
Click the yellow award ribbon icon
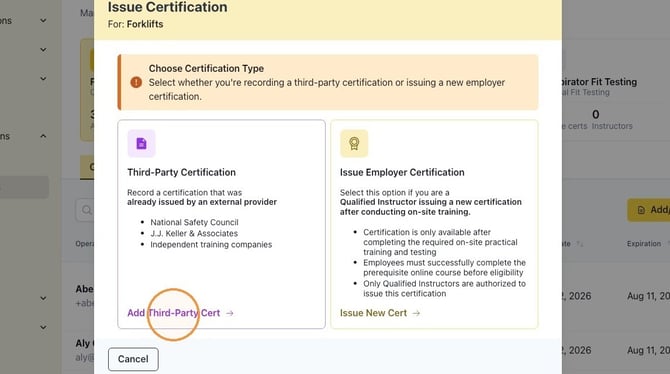click(x=354, y=144)
